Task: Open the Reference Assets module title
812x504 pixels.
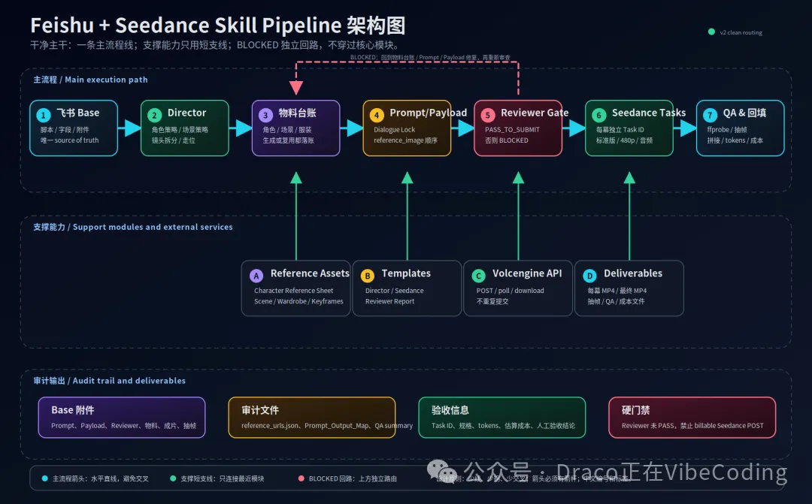Action: [x=310, y=273]
